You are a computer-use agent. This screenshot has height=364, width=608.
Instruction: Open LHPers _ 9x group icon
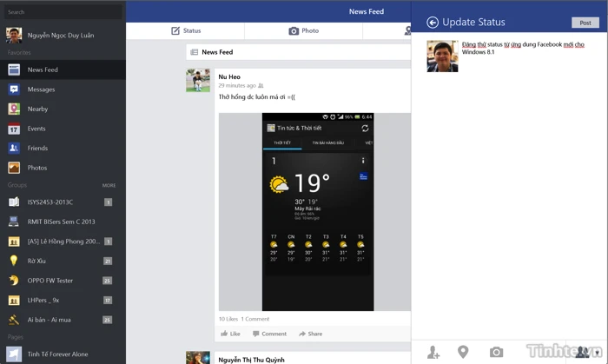click(x=14, y=300)
